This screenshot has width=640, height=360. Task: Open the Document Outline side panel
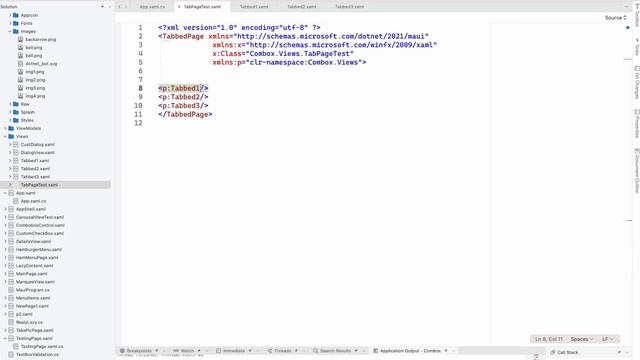pyautogui.click(x=637, y=171)
